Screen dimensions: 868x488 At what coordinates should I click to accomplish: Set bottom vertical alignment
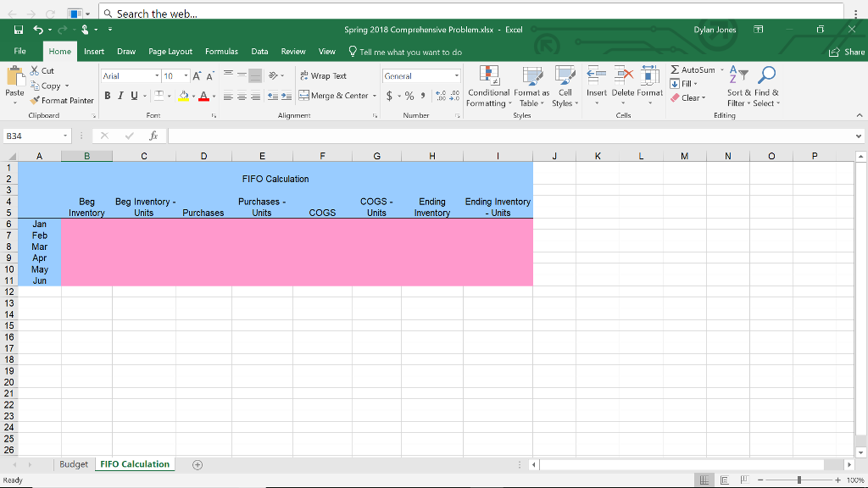tap(255, 75)
